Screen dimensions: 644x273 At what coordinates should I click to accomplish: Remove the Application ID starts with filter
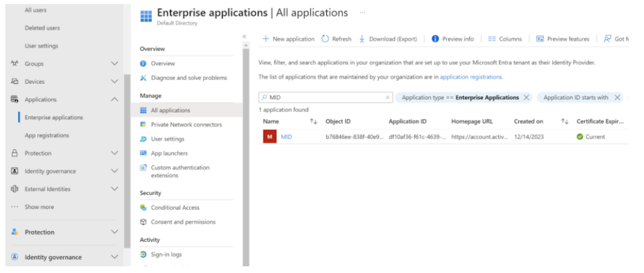pyautogui.click(x=617, y=97)
